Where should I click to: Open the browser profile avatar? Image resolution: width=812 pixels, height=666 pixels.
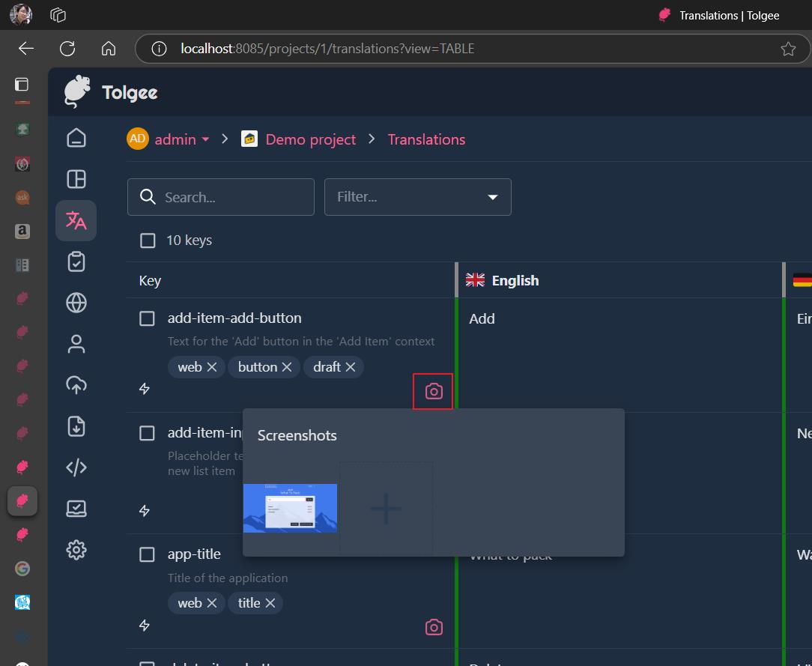(x=21, y=15)
